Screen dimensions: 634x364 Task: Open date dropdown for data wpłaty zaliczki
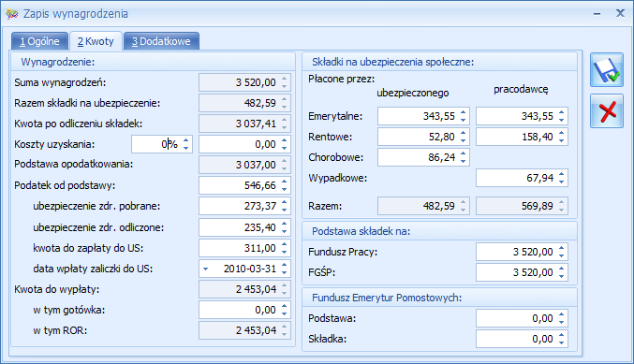point(205,269)
